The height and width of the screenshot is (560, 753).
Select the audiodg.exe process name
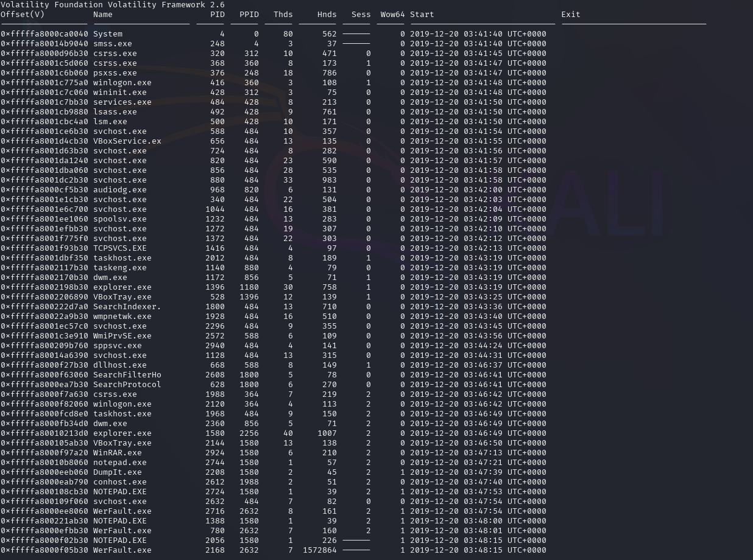119,190
